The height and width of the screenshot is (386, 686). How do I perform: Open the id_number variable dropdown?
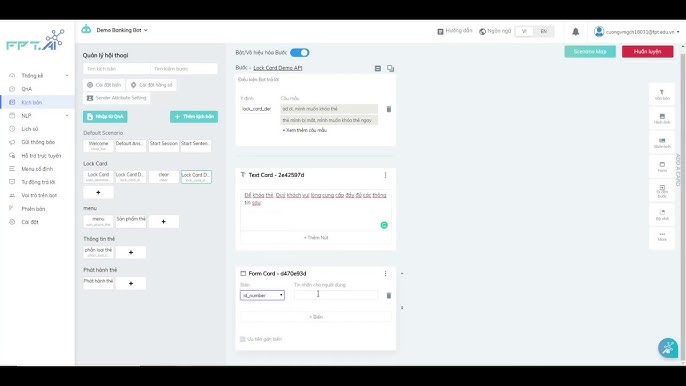click(x=262, y=295)
